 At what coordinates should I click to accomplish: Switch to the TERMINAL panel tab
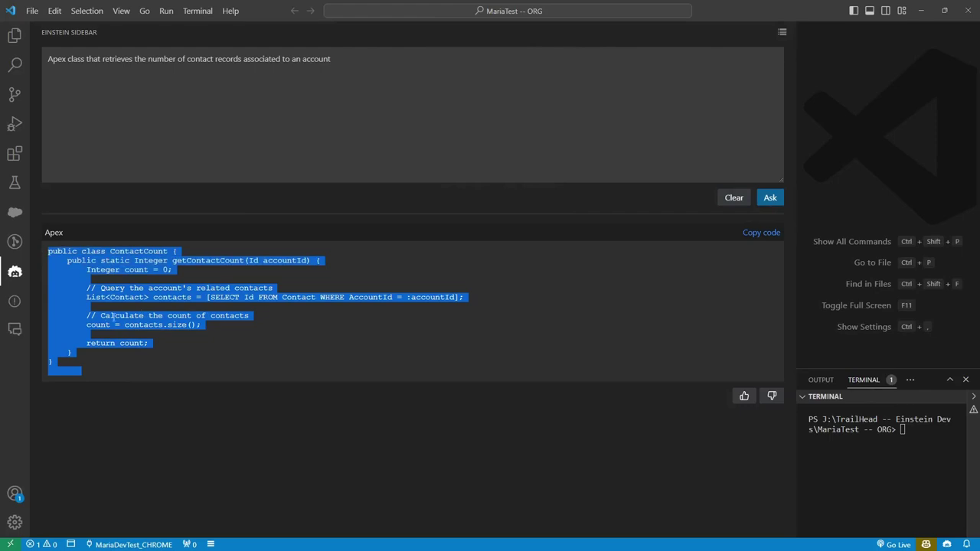[864, 380]
